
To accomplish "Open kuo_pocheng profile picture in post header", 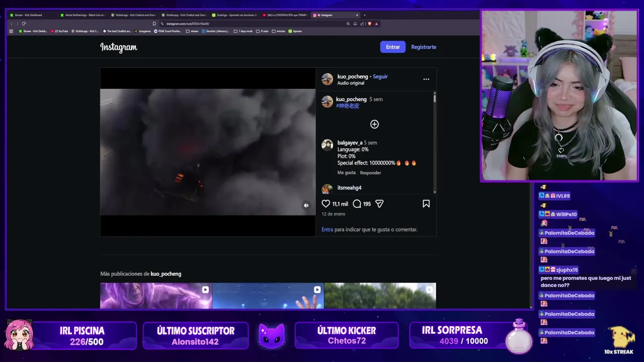I will pyautogui.click(x=327, y=79).
